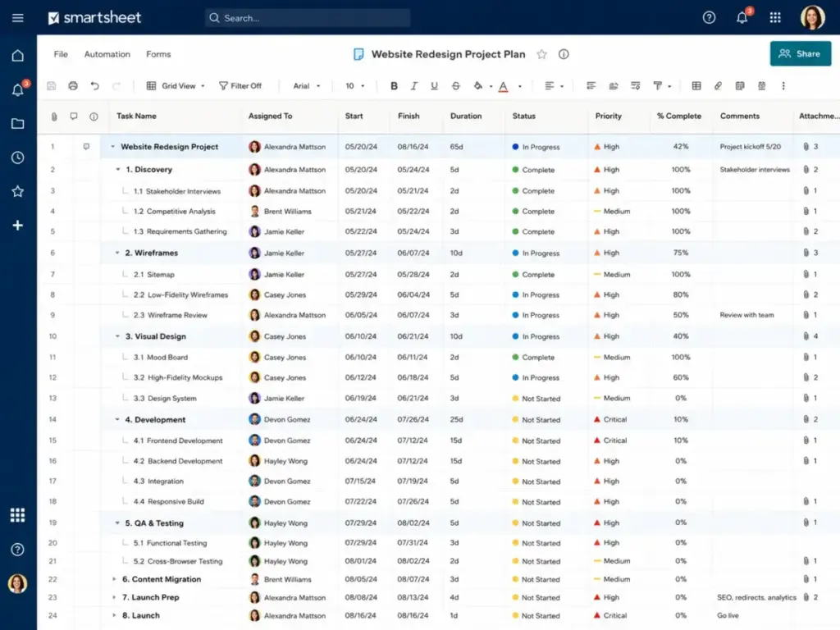Open the font size 10 dropdown
The image size is (840, 630).
pyautogui.click(x=354, y=85)
